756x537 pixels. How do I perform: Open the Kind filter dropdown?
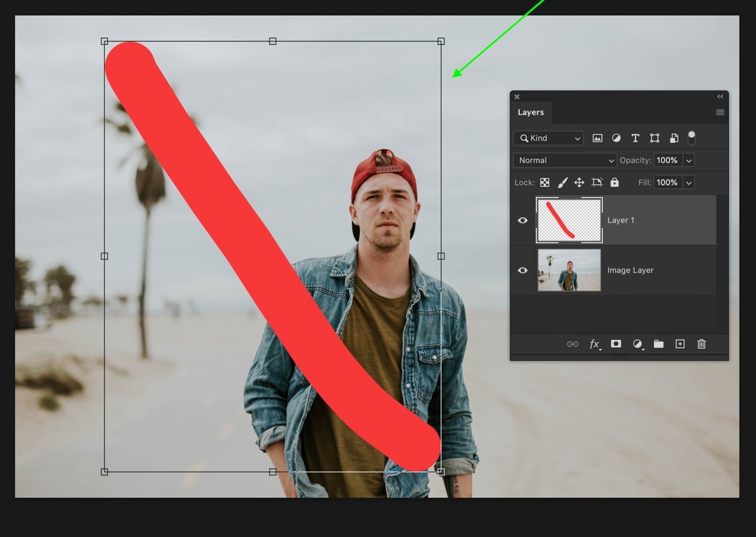548,138
